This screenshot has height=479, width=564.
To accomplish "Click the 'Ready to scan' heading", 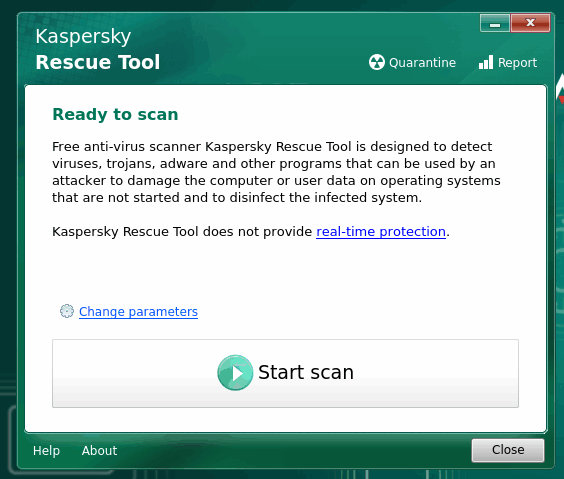I will [x=115, y=115].
